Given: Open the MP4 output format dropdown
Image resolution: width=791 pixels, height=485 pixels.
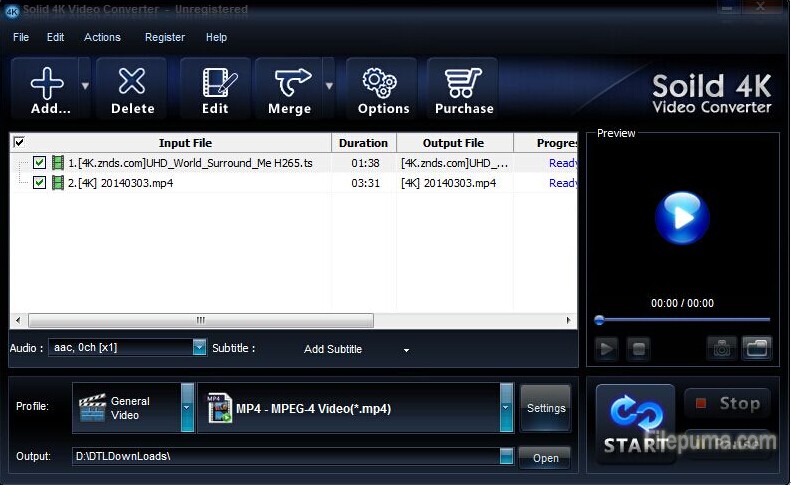Looking at the screenshot, I should pos(506,407).
